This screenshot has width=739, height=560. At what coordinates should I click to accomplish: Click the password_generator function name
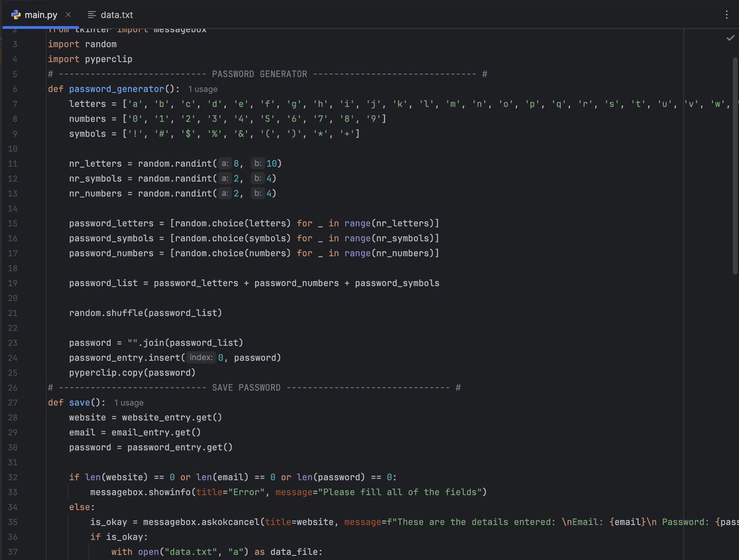tap(116, 89)
